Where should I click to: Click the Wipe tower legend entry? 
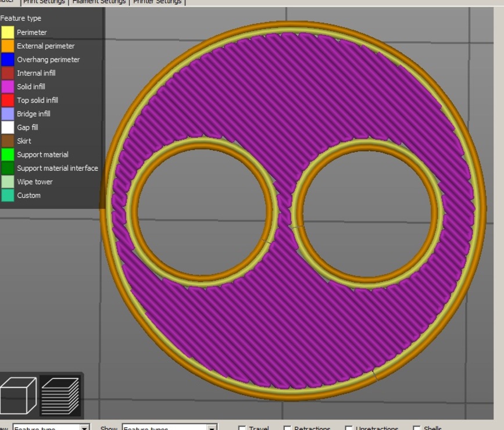35,182
